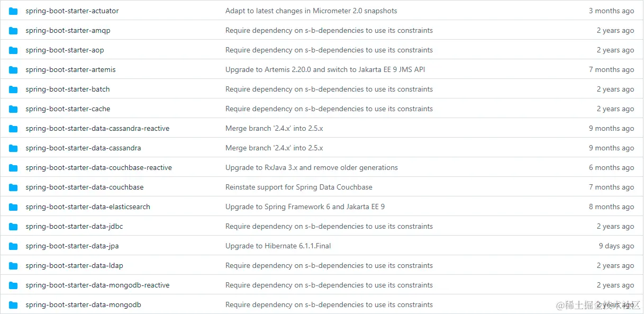Viewport: 644px width, 314px height.
Task: Open the spring-boot-starter-data-cassandra folder link
Action: coord(83,148)
